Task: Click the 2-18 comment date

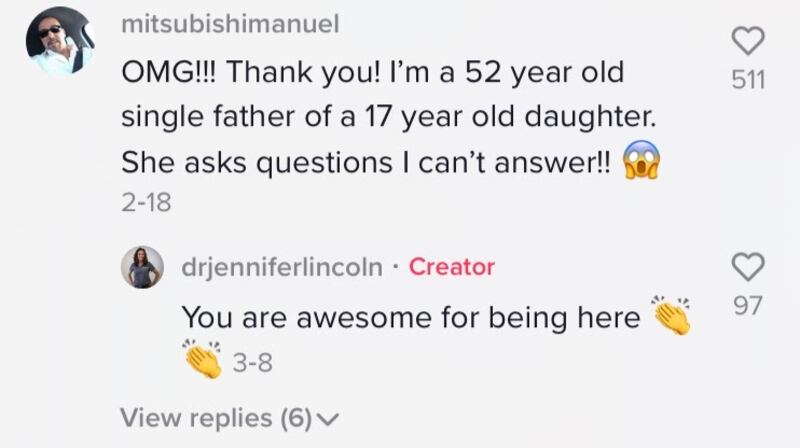Action: point(146,202)
